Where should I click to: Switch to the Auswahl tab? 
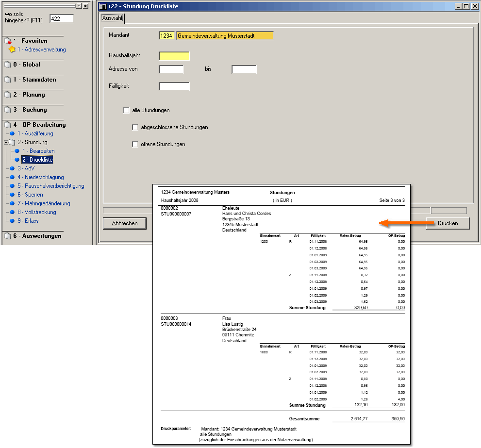click(113, 18)
